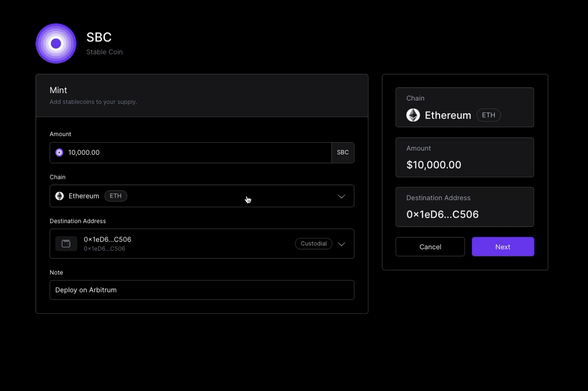The width and height of the screenshot is (588, 391).
Task: Click the wallet icon beside the destination address
Action: click(66, 244)
